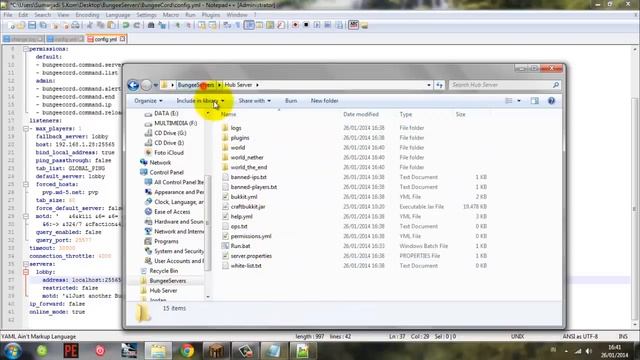The image size is (640, 360).
Task: Select BungeeServers in the navigation pane
Action: click(167, 281)
